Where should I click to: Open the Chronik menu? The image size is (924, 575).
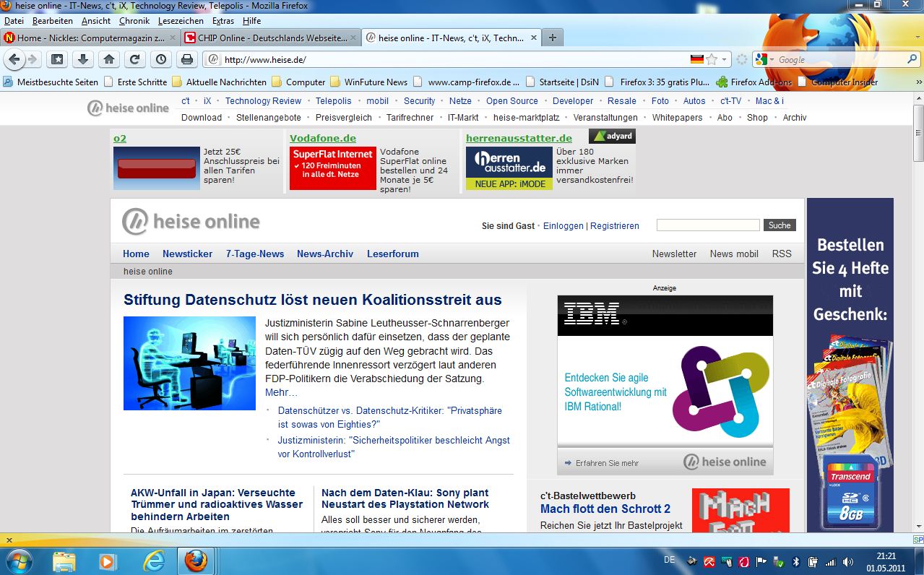pyautogui.click(x=134, y=21)
